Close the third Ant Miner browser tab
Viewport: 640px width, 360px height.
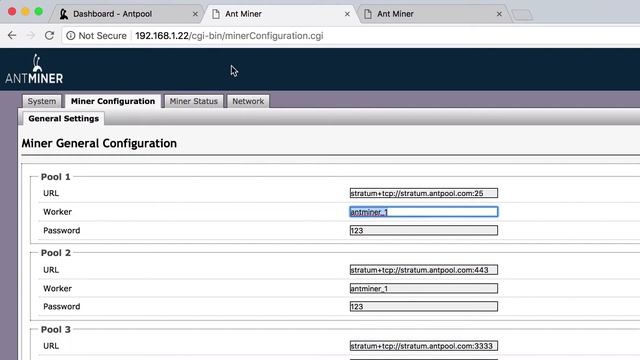pos(499,14)
